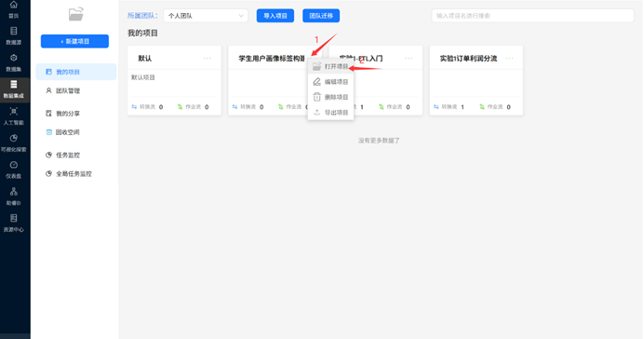The image size is (644, 339).
Task: Click 作业流 count on 默认 card
Action: (193, 107)
